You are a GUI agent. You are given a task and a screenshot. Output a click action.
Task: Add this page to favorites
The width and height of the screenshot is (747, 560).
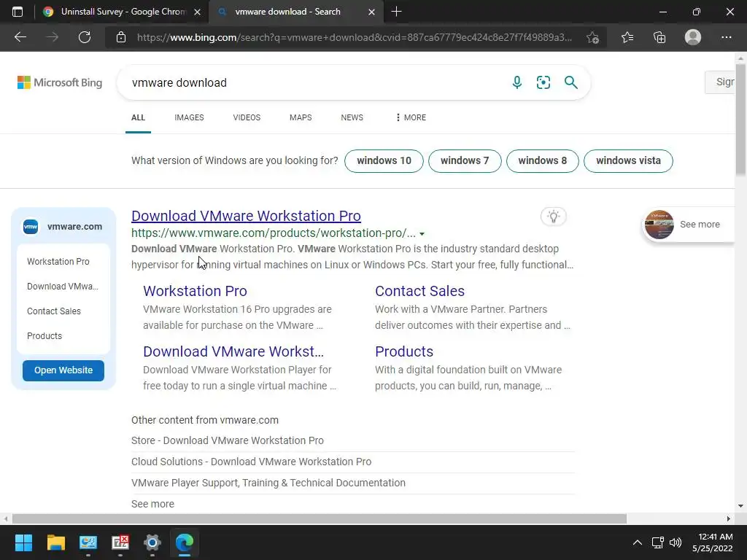(592, 37)
